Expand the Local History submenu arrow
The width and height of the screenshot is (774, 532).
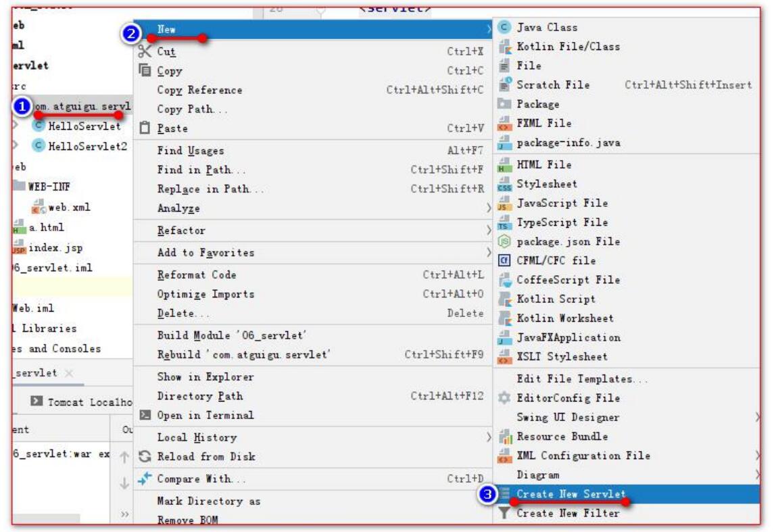pos(488,437)
